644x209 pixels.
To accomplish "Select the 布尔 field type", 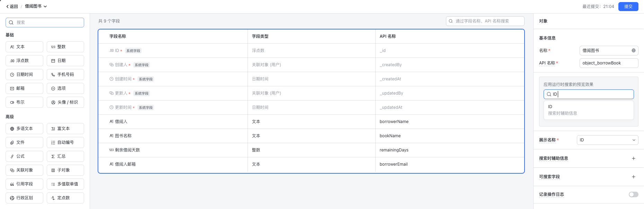I will [x=24, y=102].
